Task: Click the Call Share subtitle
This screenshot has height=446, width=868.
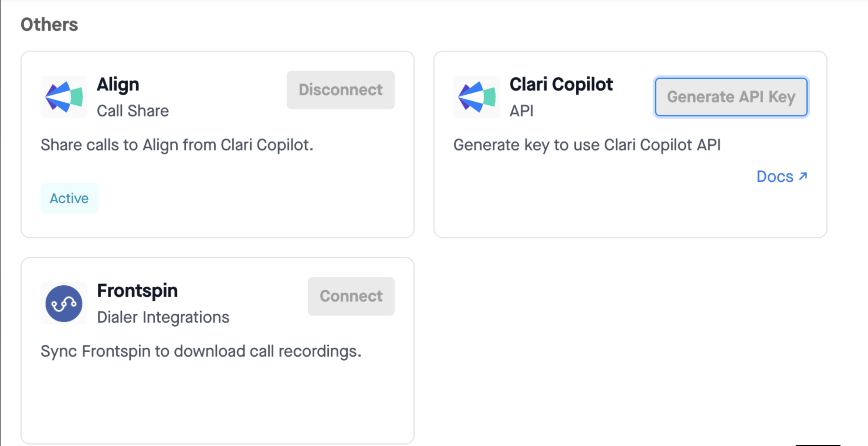Action: click(133, 111)
